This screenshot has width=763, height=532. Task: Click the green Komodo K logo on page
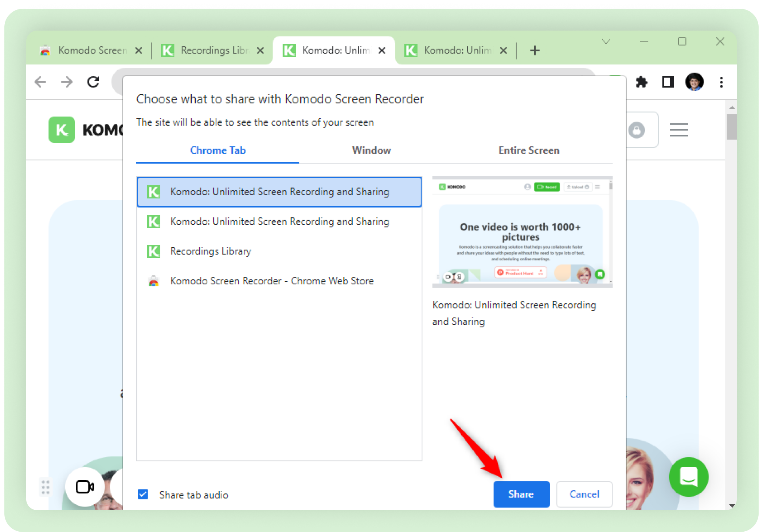coord(62,130)
